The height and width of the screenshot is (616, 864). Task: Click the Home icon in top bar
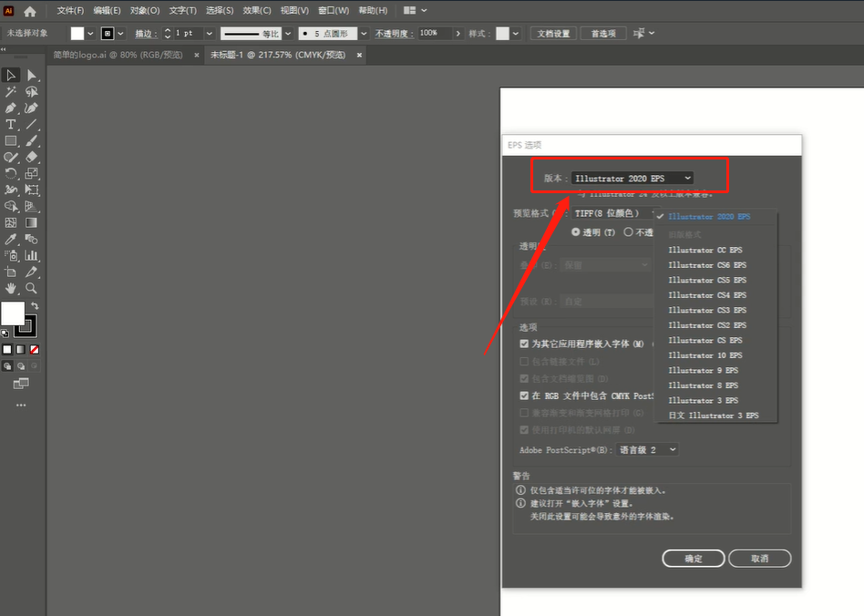(30, 10)
